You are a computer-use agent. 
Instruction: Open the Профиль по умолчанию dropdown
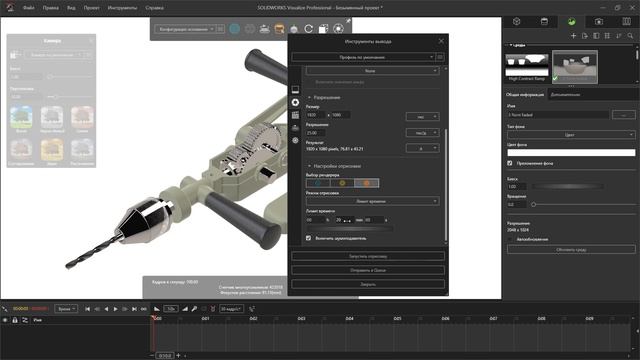tap(363, 57)
